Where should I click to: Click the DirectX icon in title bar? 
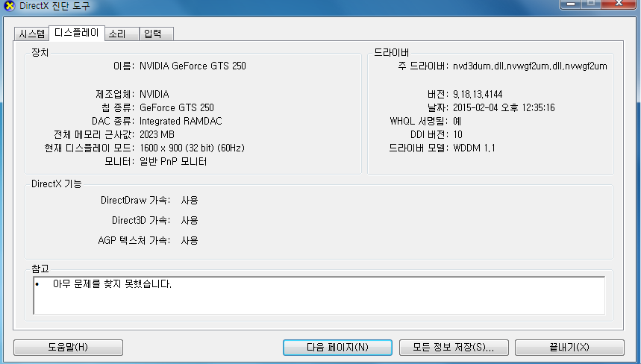[x=9, y=6]
